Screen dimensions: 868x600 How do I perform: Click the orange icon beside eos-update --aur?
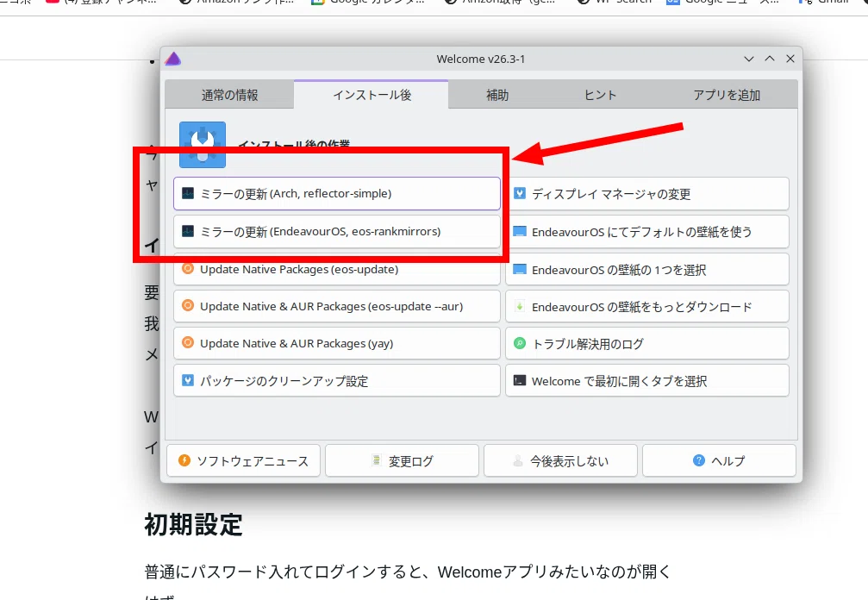point(188,305)
